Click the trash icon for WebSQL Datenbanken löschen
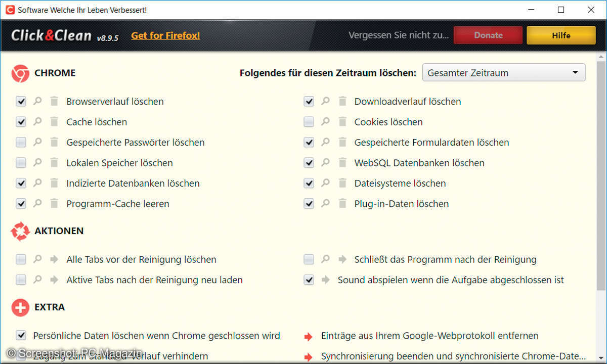607x364 pixels. pyautogui.click(x=342, y=163)
